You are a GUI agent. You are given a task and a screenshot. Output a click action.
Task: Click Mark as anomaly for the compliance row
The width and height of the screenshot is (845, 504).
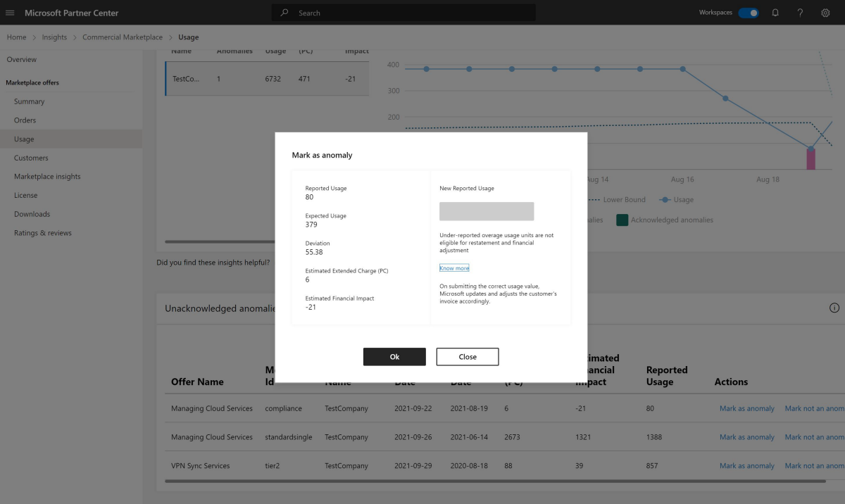click(x=746, y=408)
